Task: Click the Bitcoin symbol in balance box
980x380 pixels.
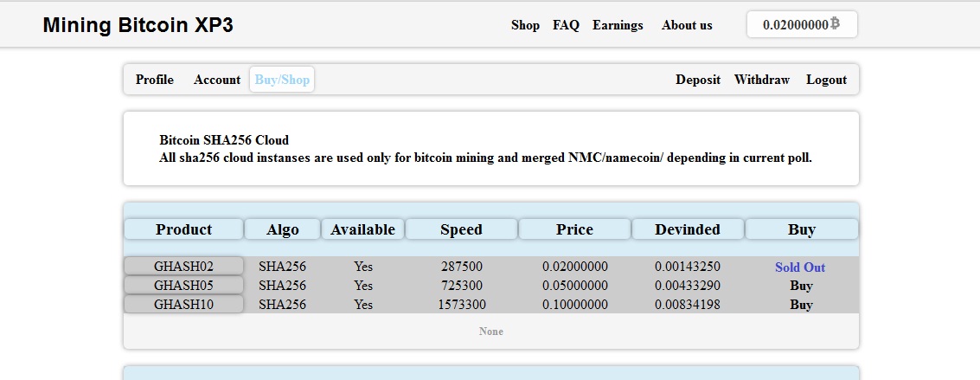Action: (x=835, y=24)
